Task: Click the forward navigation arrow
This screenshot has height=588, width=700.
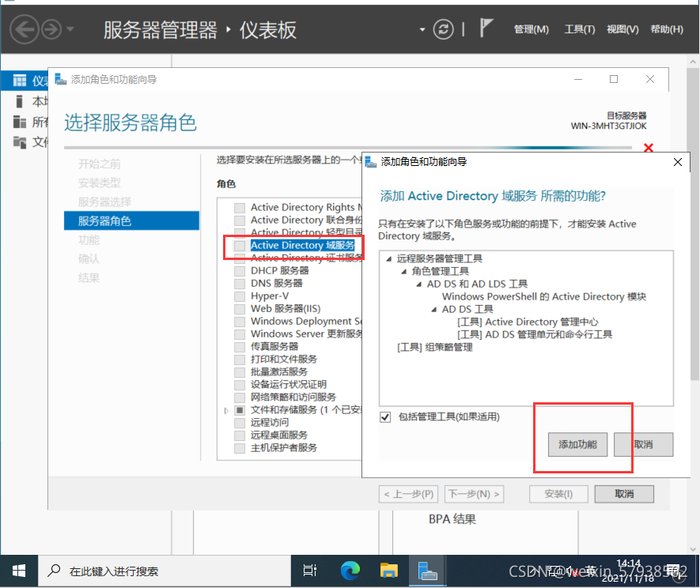Action: pyautogui.click(x=51, y=29)
